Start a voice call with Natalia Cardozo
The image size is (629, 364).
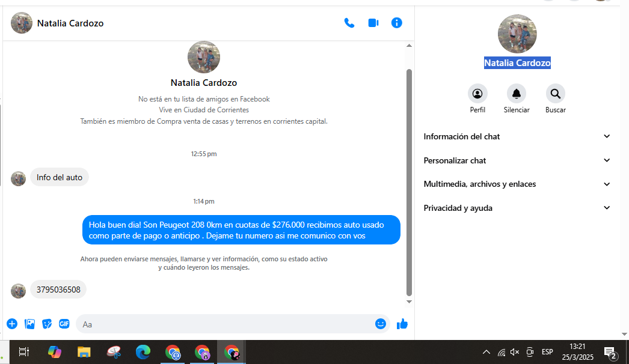[x=349, y=23]
